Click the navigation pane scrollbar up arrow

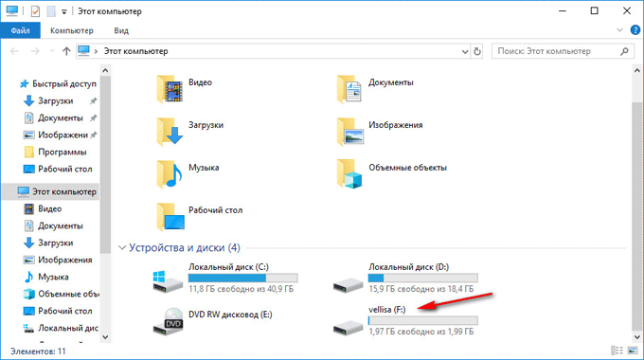(105, 70)
